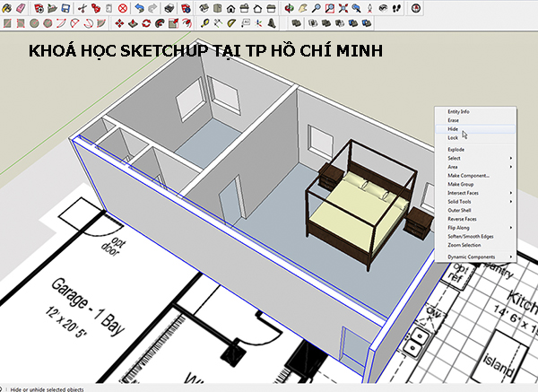Click the red circled X Erase icon
This screenshot has width=538, height=392.
(123, 8)
